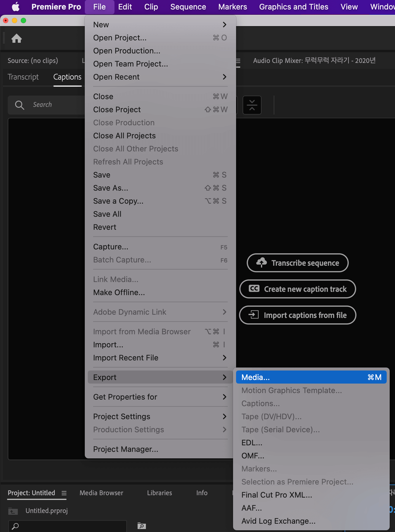
Task: Click the magnifier in project search field
Action: pyautogui.click(x=15, y=526)
